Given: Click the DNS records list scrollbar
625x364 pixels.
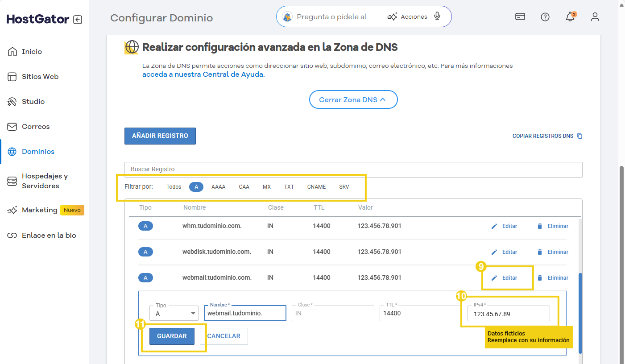Looking at the screenshot, I should [x=580, y=312].
